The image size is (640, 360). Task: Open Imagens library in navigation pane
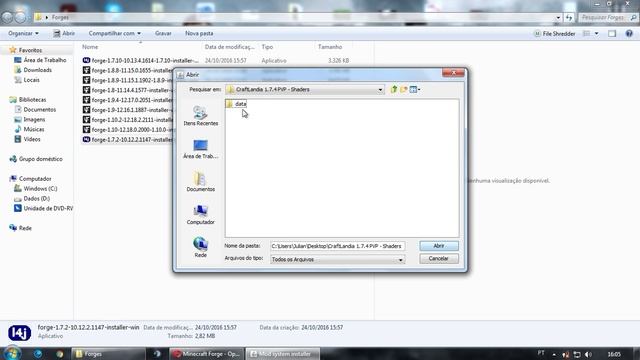(x=29, y=119)
